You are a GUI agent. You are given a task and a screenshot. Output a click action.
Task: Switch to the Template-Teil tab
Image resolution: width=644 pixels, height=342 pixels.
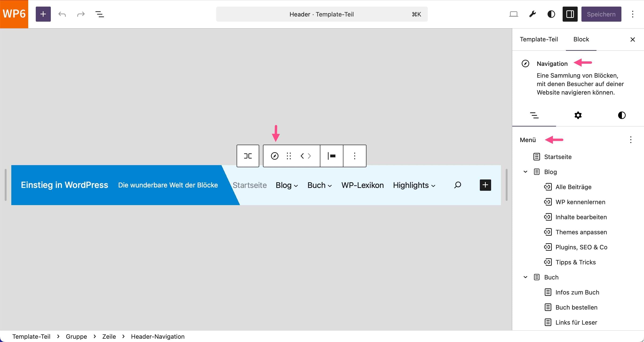pos(539,39)
